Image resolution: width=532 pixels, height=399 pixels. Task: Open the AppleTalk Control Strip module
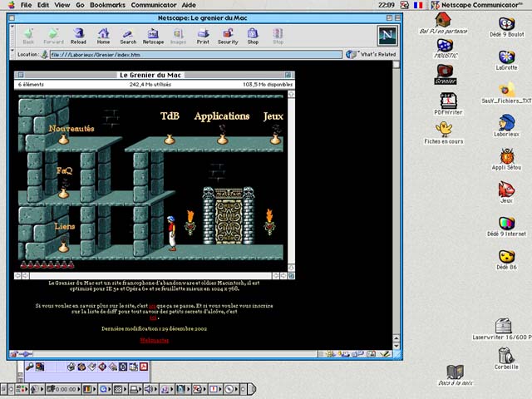[36, 389]
